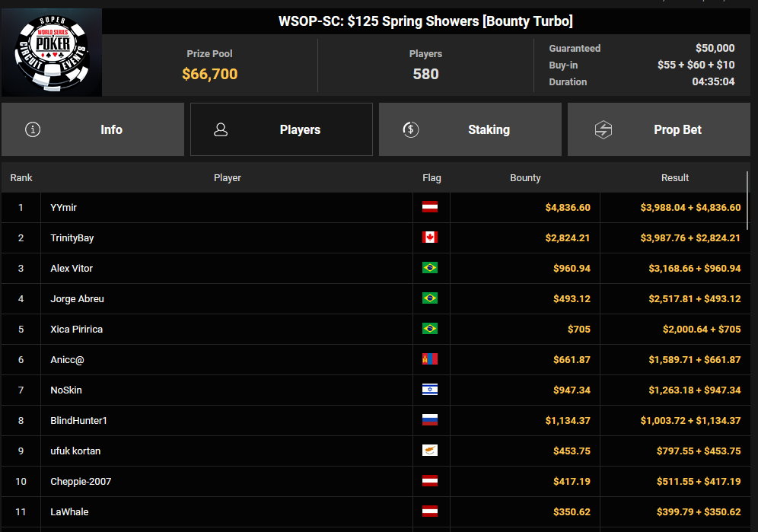The image size is (758, 532).
Task: Open the Staking tab
Action: click(x=470, y=129)
